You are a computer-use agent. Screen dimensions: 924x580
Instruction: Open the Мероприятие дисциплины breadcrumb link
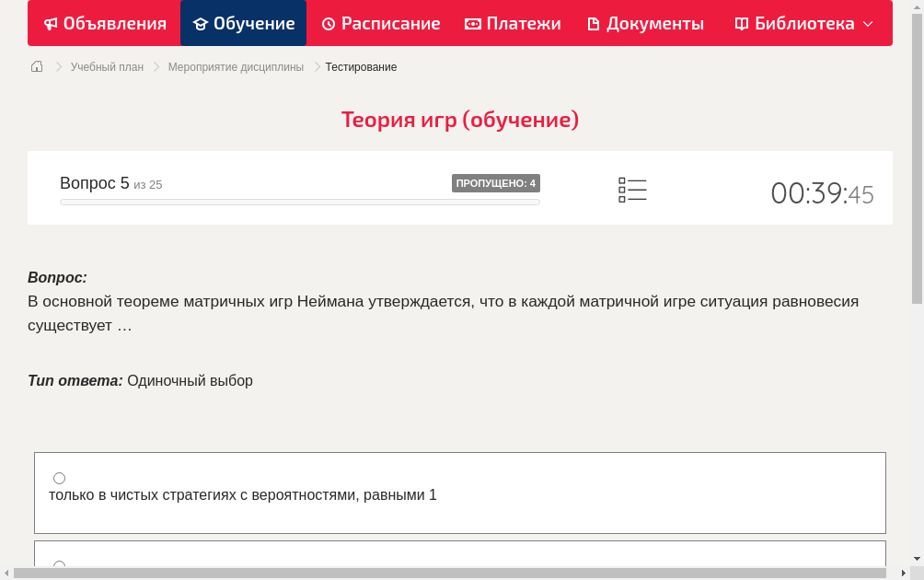pos(236,67)
